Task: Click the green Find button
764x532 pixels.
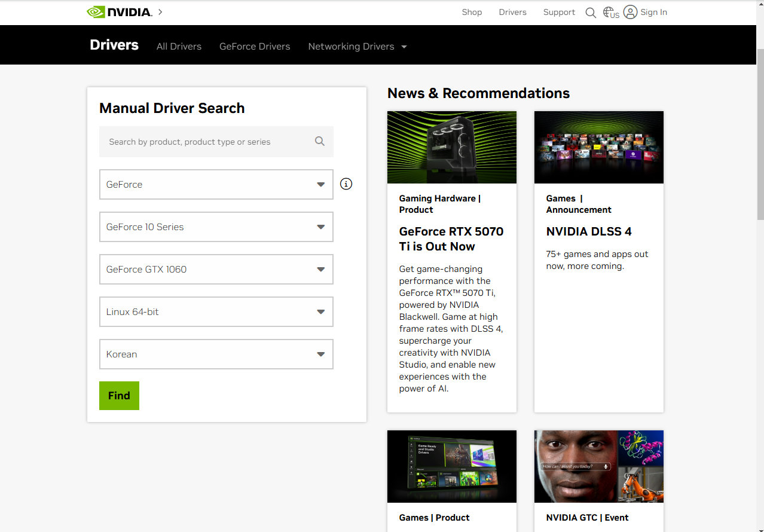Action: point(119,396)
